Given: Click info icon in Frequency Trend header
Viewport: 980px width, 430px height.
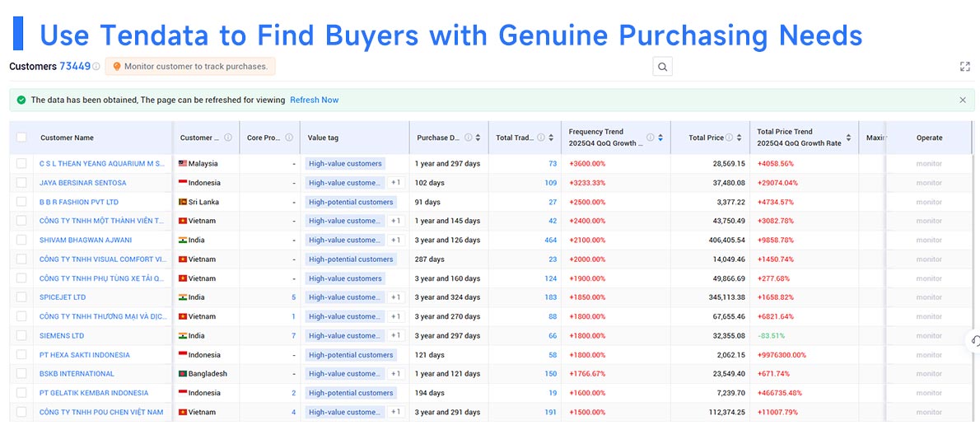Looking at the screenshot, I should click(650, 138).
